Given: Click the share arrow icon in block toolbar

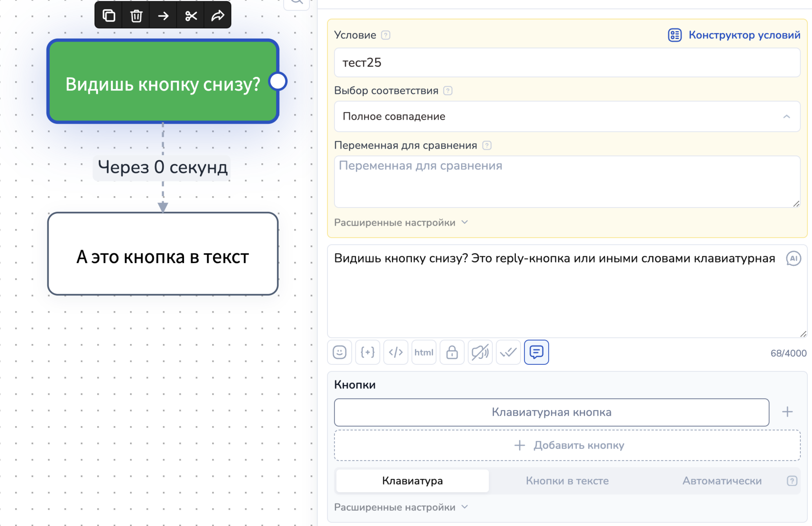Looking at the screenshot, I should click(218, 16).
